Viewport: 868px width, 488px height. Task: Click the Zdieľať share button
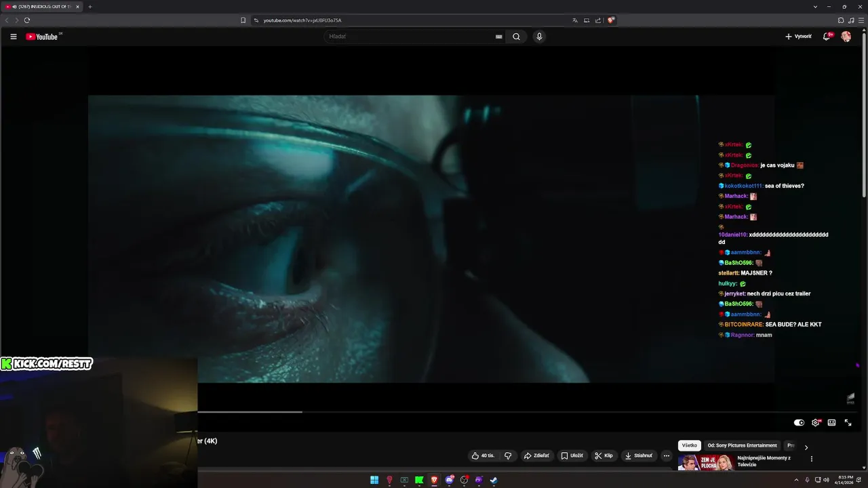(536, 455)
